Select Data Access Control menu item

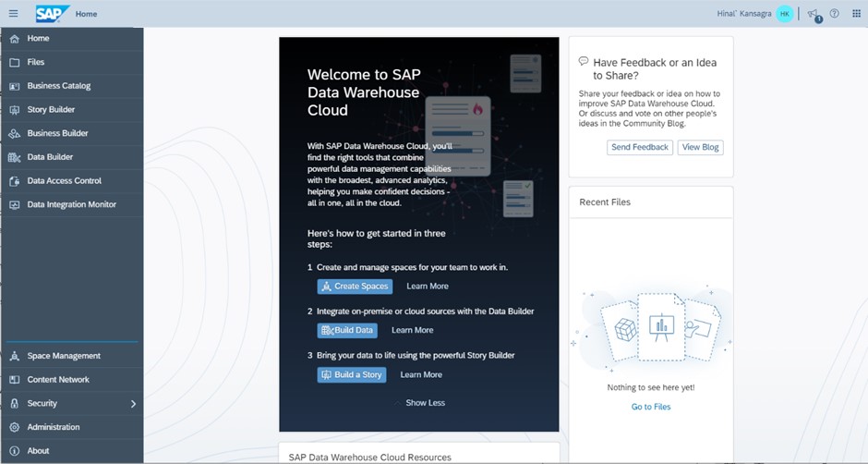coord(64,181)
